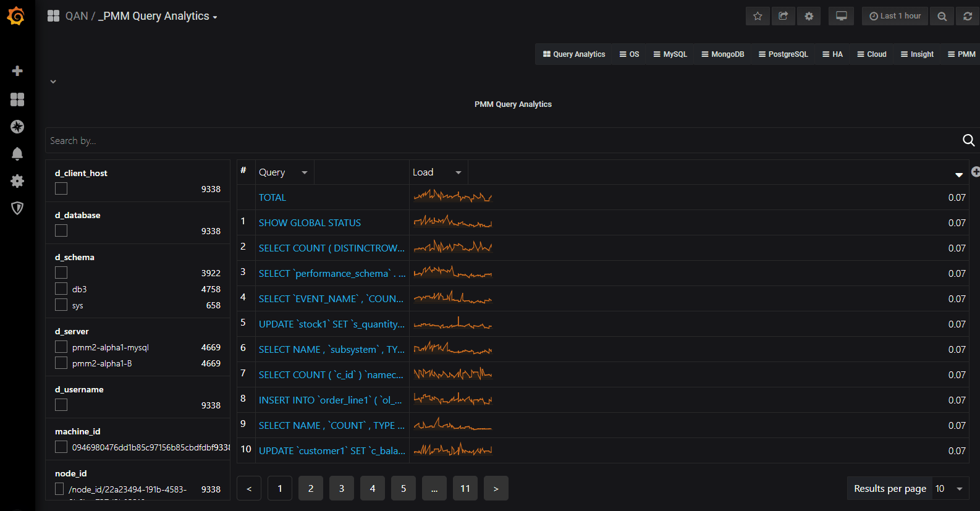Click the Grafana logo home icon
The width and height of the screenshot is (980, 511).
click(x=16, y=16)
